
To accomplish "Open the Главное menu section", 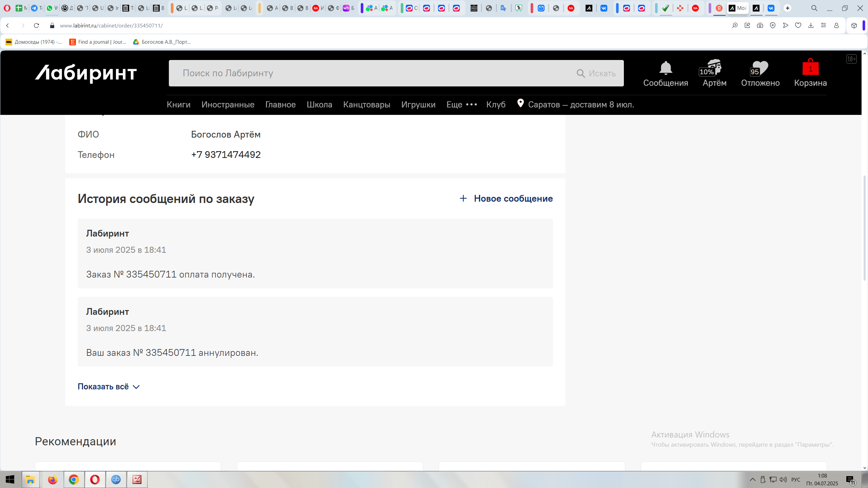I will tap(280, 104).
